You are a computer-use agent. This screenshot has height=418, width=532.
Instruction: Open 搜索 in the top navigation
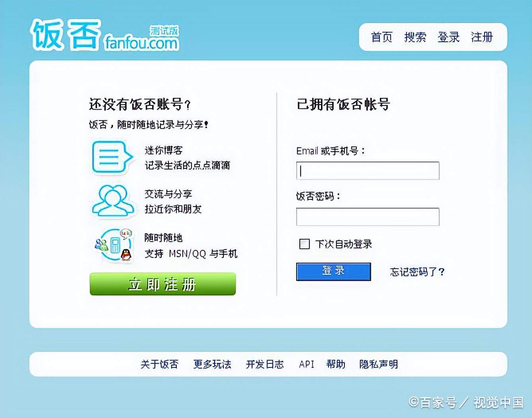coord(415,37)
